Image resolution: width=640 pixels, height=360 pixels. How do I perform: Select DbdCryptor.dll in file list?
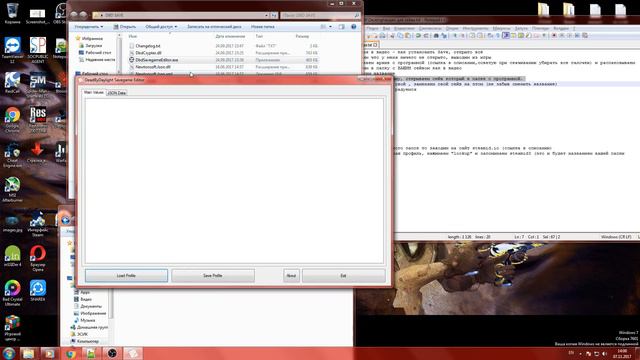pos(148,53)
